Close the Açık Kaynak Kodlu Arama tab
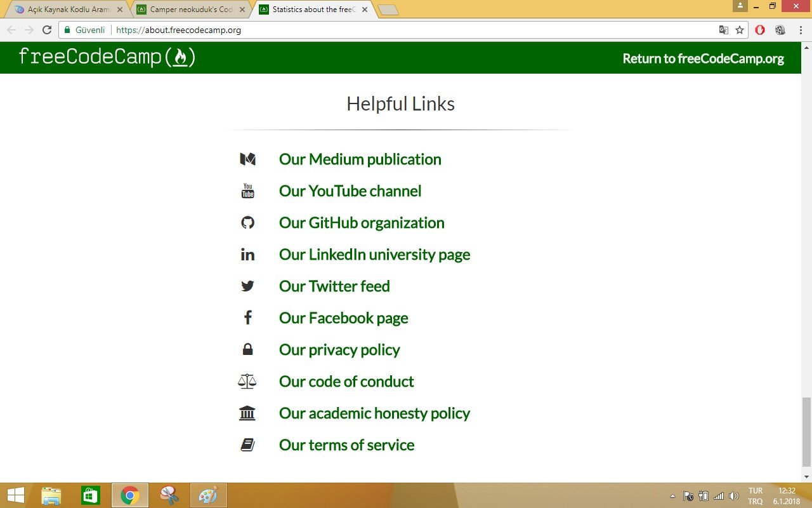Viewport: 812px width, 508px height. (120, 10)
